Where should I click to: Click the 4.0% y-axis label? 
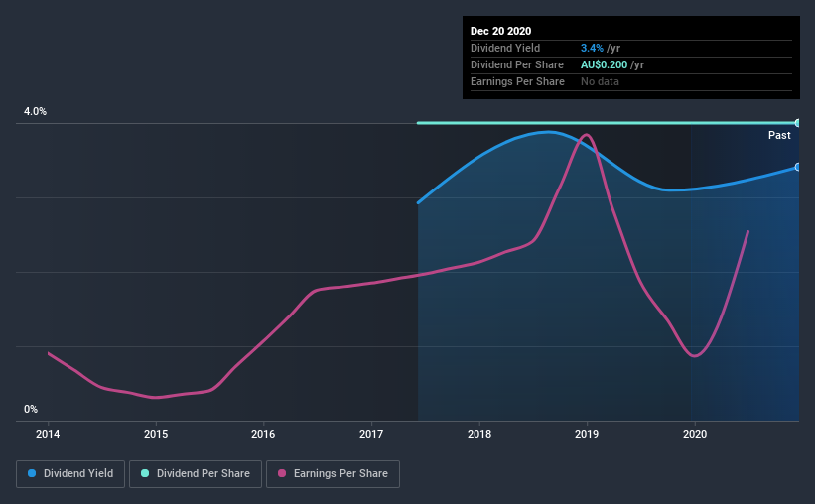tap(35, 112)
